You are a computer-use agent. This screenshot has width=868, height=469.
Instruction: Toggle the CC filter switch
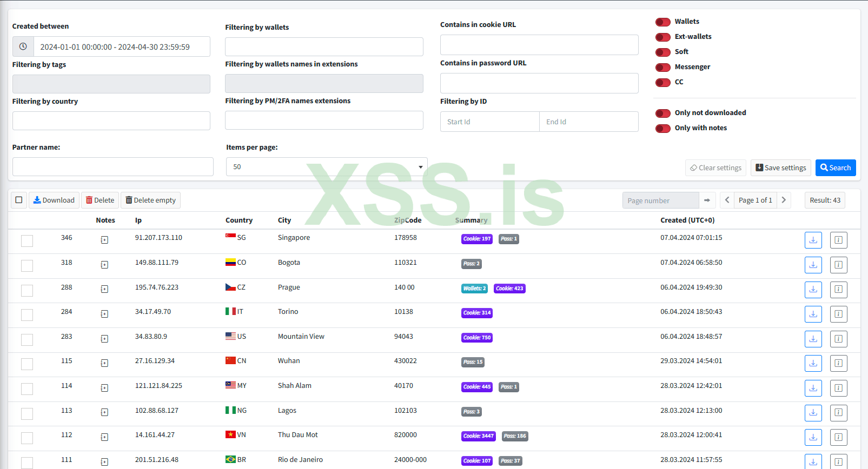pos(662,83)
